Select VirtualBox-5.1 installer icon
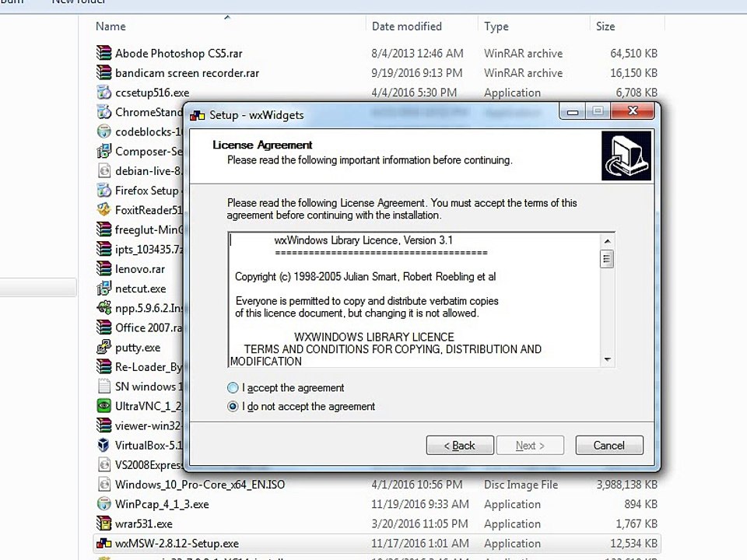Screen dimensions: 747x560 point(103,445)
